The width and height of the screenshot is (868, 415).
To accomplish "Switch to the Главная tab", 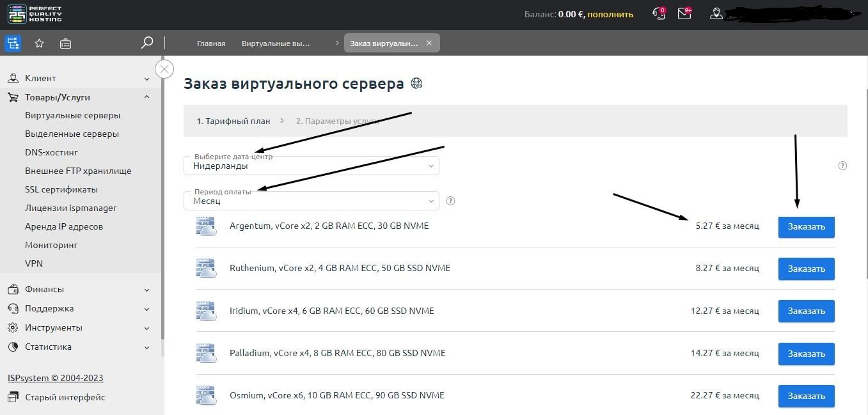I will click(x=211, y=43).
